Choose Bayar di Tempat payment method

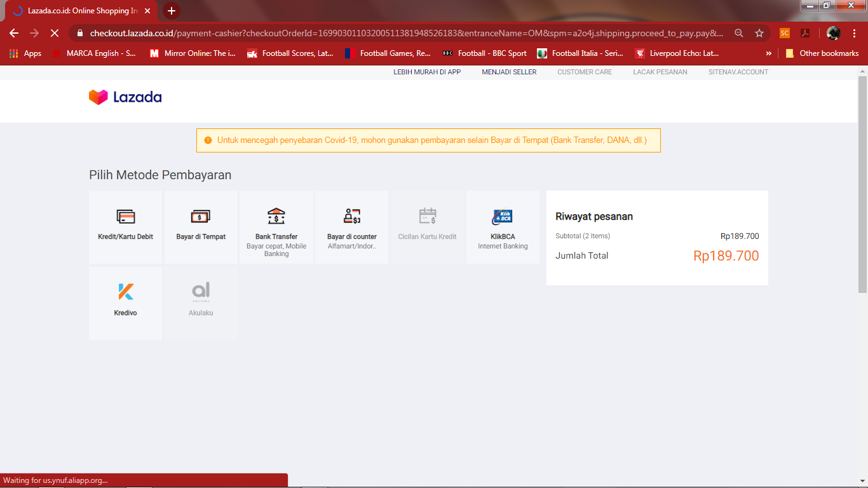[201, 217]
